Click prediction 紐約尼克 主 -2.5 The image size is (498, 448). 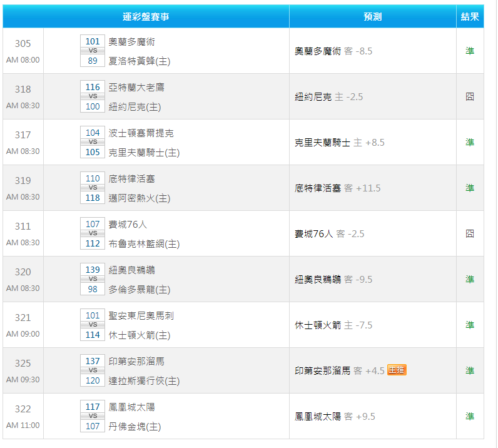tap(328, 97)
